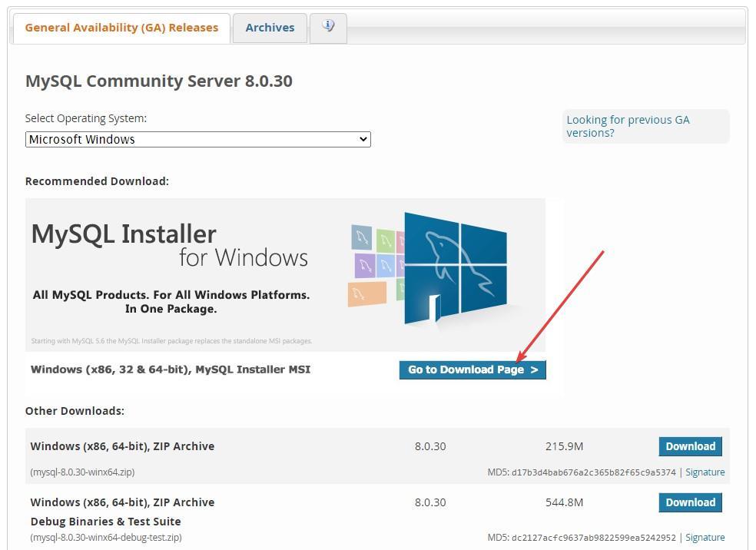
Task: Download the 544.8M Debug Binaries ZIP
Action: point(689,502)
